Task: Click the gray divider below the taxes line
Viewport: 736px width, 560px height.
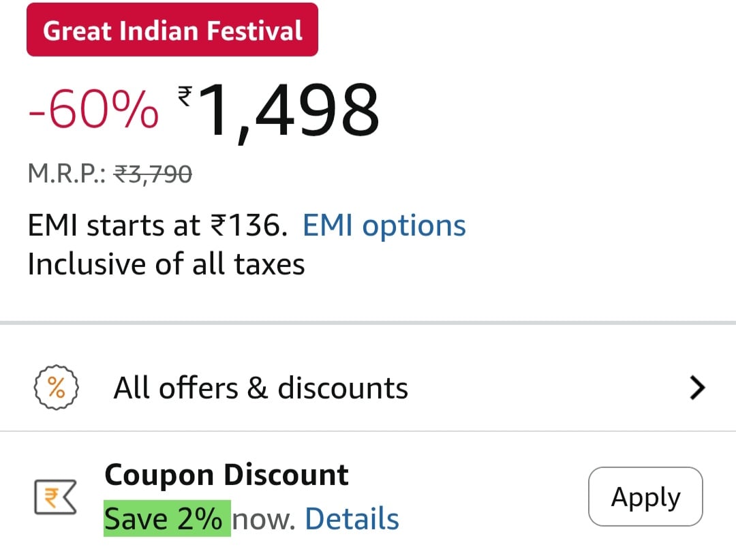Action: (x=368, y=322)
